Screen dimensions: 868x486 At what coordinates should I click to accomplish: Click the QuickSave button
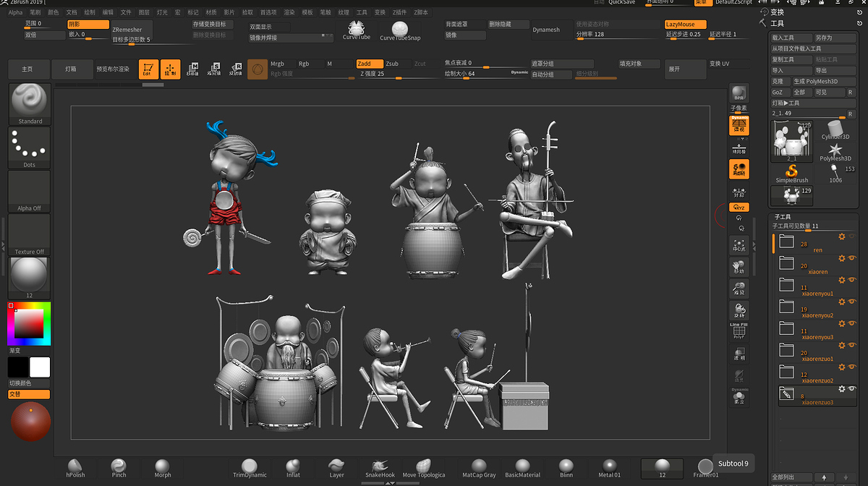pos(622,2)
